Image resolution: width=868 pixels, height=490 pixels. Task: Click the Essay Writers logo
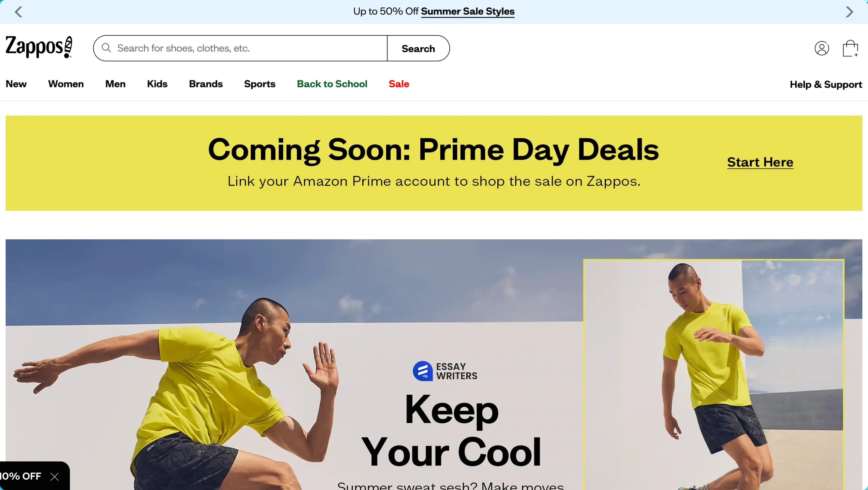(445, 371)
